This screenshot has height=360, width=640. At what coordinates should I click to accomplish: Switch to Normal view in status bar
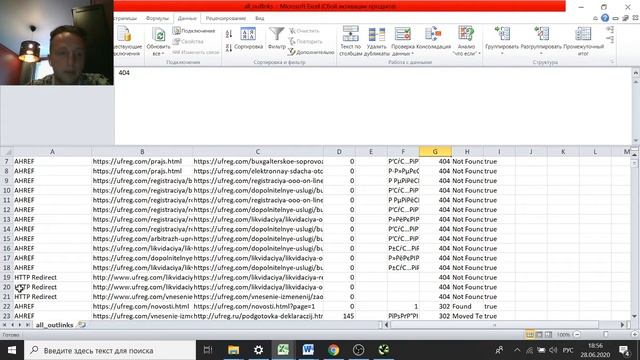click(530, 335)
